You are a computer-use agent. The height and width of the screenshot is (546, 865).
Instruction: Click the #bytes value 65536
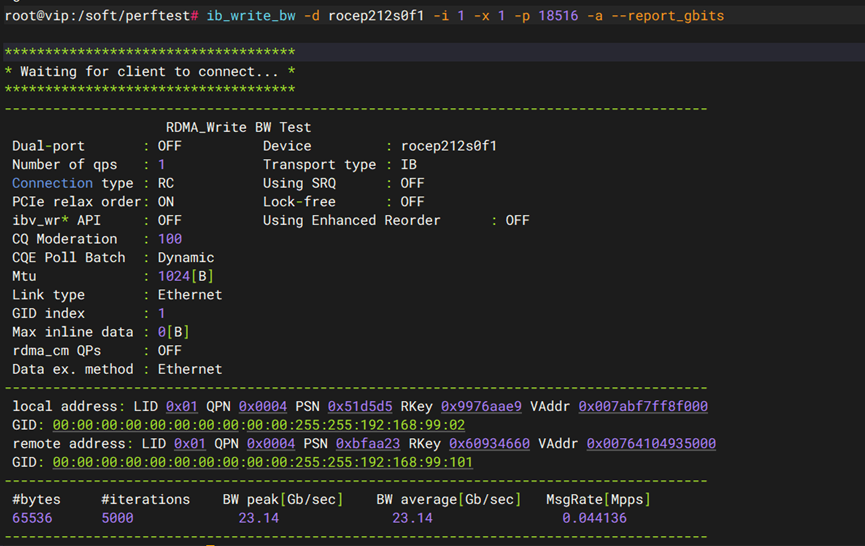coord(32,518)
